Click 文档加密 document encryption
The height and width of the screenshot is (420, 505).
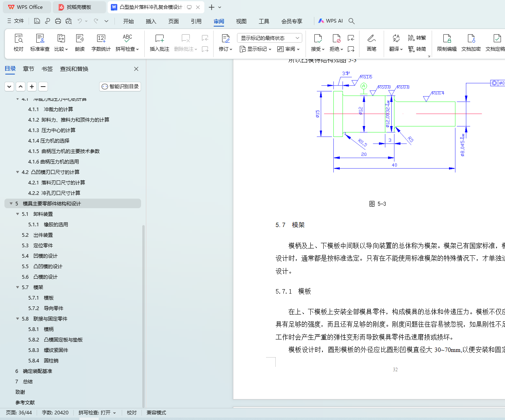click(471, 43)
